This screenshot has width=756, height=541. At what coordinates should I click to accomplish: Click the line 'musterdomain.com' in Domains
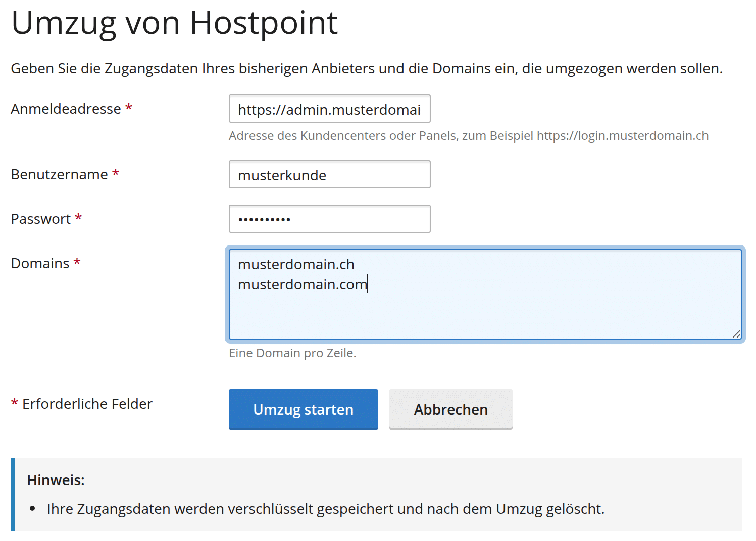point(303,284)
